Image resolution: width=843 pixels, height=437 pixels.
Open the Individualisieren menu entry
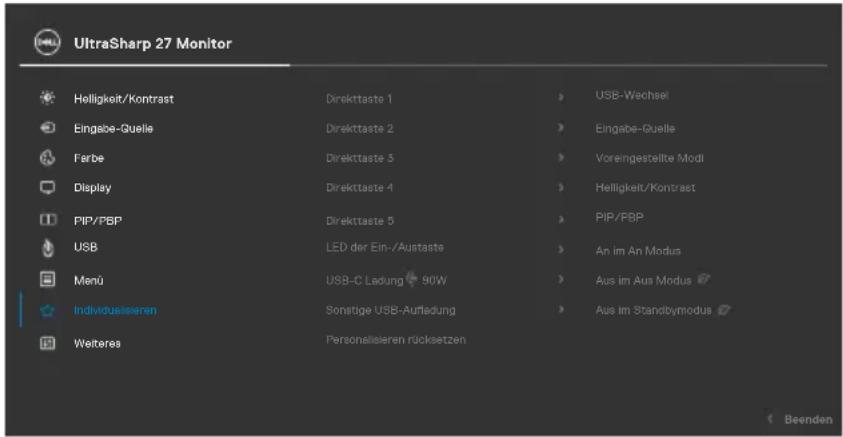click(x=115, y=310)
